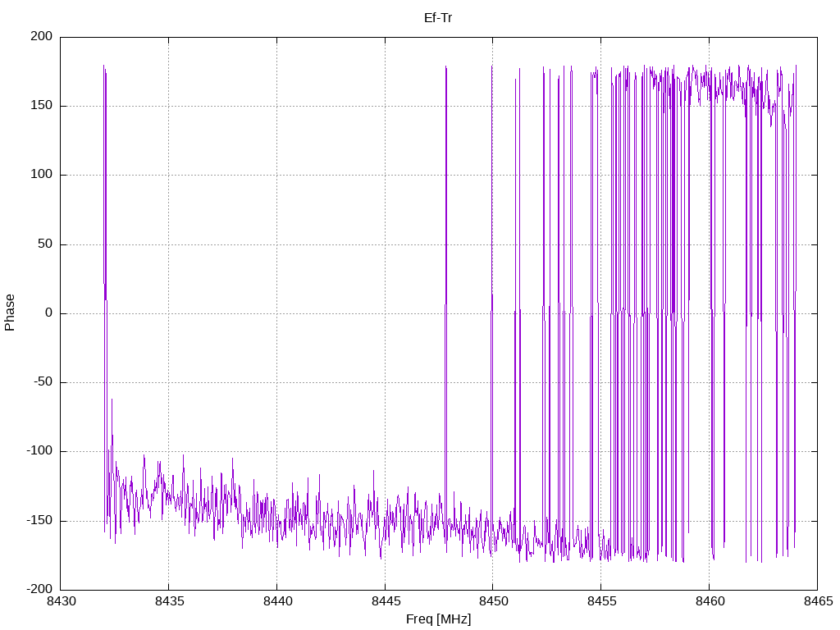Image resolution: width=840 pixels, height=630 pixels.
Task: Click y-axis tick value 150
Action: (42, 106)
